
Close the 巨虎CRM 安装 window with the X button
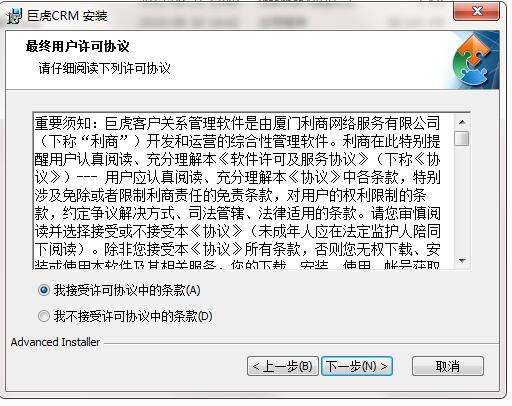click(x=476, y=12)
